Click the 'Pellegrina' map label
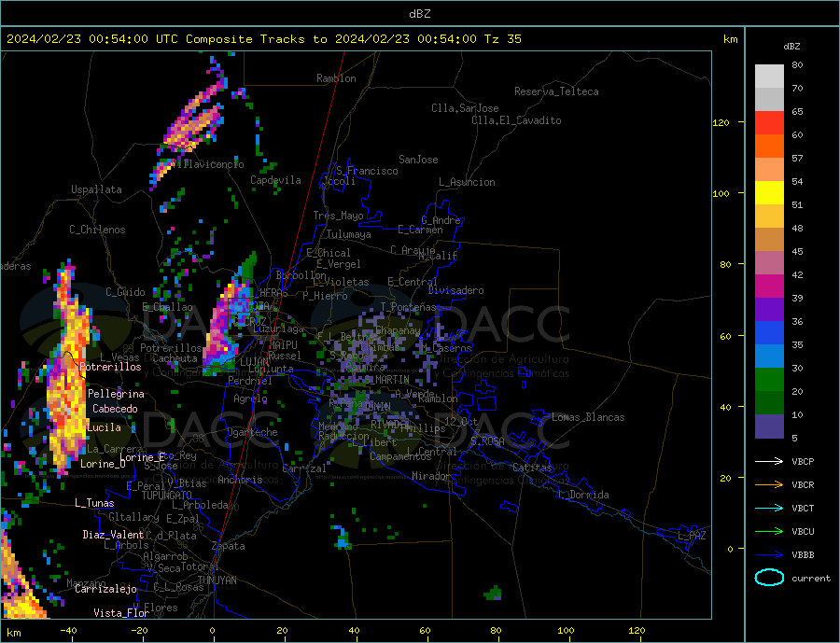Image resolution: width=840 pixels, height=643 pixels. click(116, 394)
